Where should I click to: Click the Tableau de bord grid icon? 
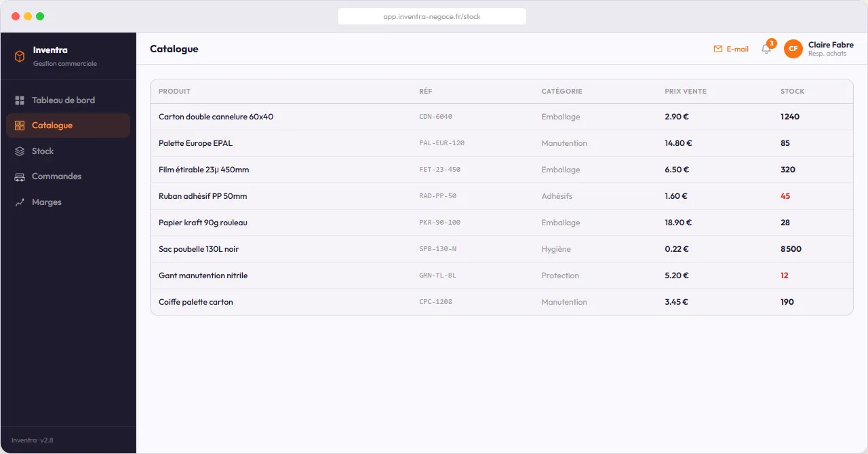pyautogui.click(x=20, y=100)
